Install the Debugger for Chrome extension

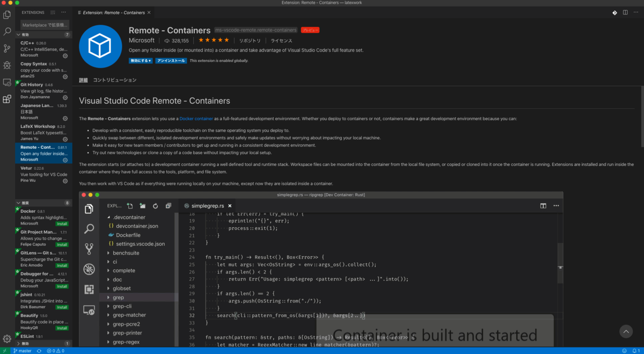click(x=62, y=286)
